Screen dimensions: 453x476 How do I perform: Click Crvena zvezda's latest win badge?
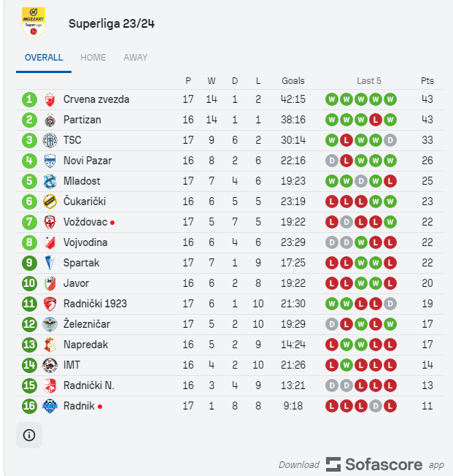pos(390,99)
